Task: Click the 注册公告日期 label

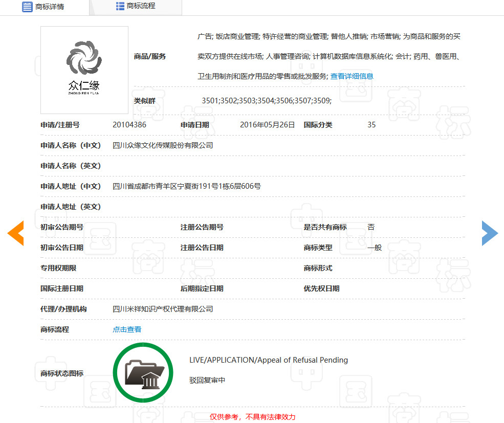Action: [202, 248]
